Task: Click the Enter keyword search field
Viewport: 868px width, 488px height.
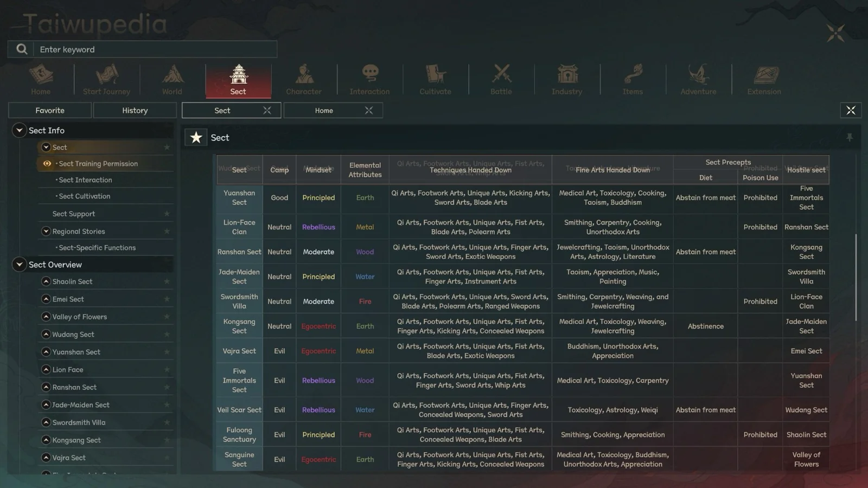Action: pyautogui.click(x=155, y=49)
